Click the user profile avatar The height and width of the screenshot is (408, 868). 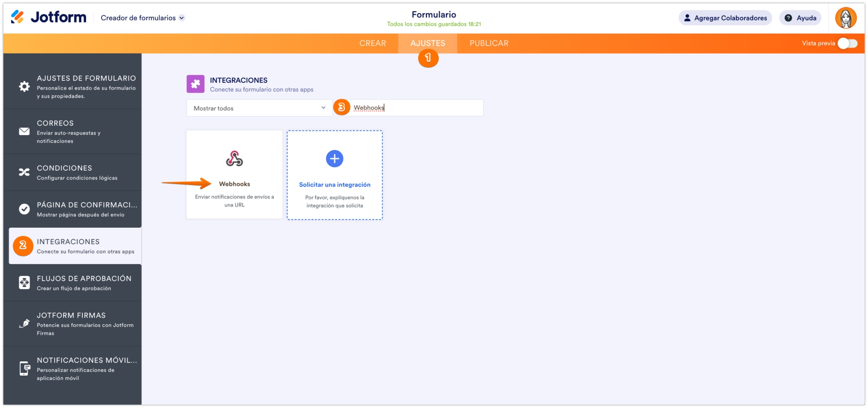[846, 17]
